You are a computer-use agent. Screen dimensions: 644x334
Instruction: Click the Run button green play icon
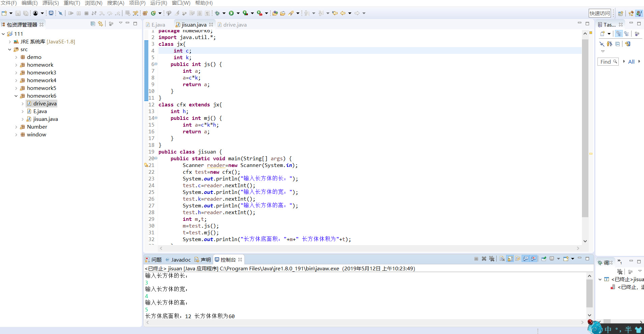coord(231,13)
